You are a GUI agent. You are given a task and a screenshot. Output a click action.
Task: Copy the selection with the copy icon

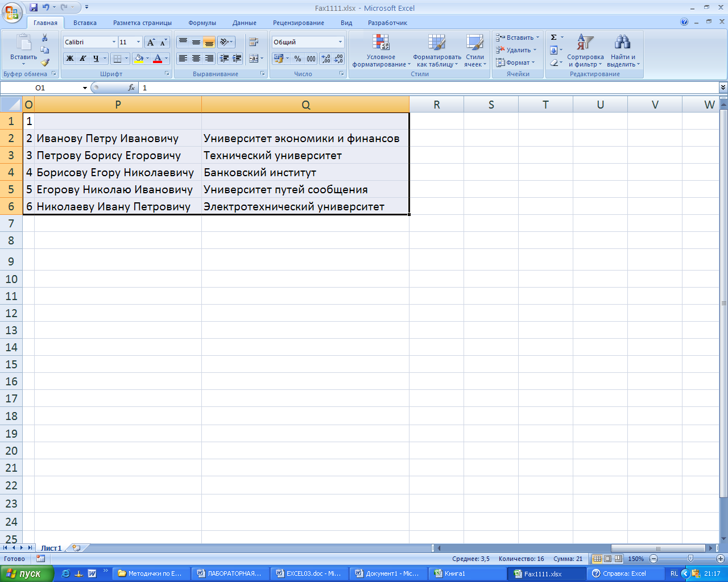[45, 50]
